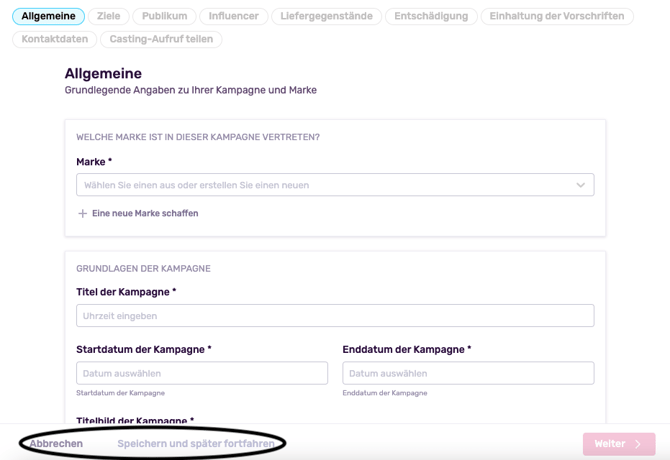Open the Startdatum der Kampagne date picker

pos(202,373)
